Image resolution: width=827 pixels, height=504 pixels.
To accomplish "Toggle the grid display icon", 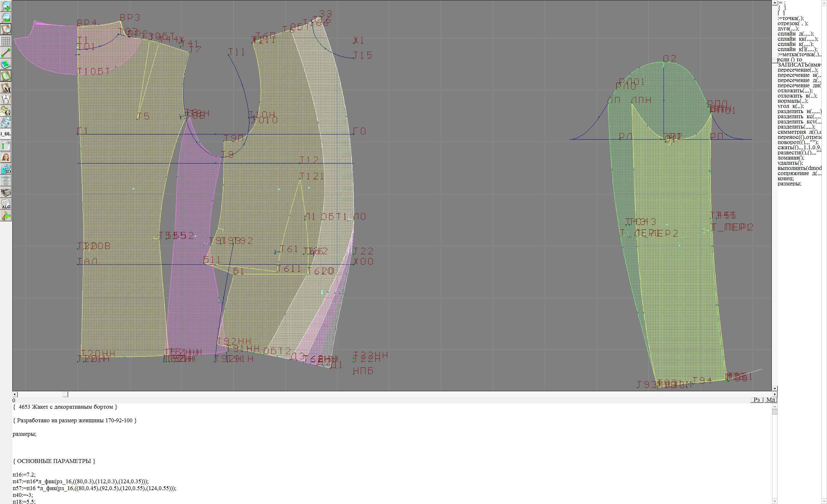I will coord(6,41).
